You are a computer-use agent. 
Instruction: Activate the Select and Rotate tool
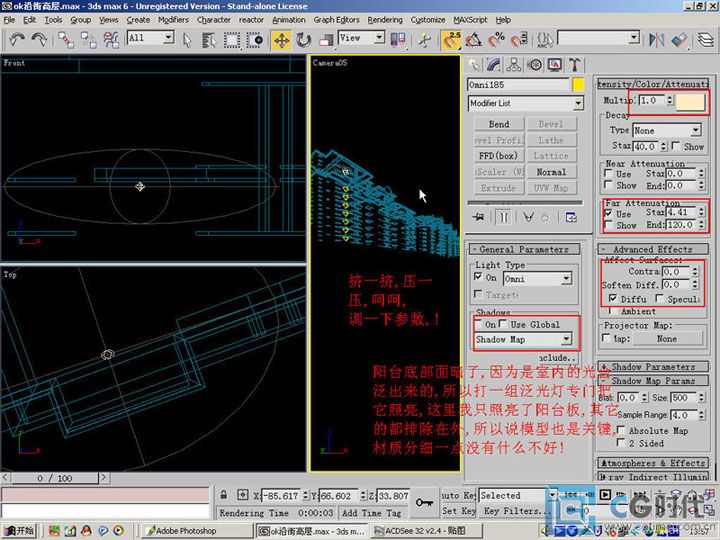click(304, 40)
